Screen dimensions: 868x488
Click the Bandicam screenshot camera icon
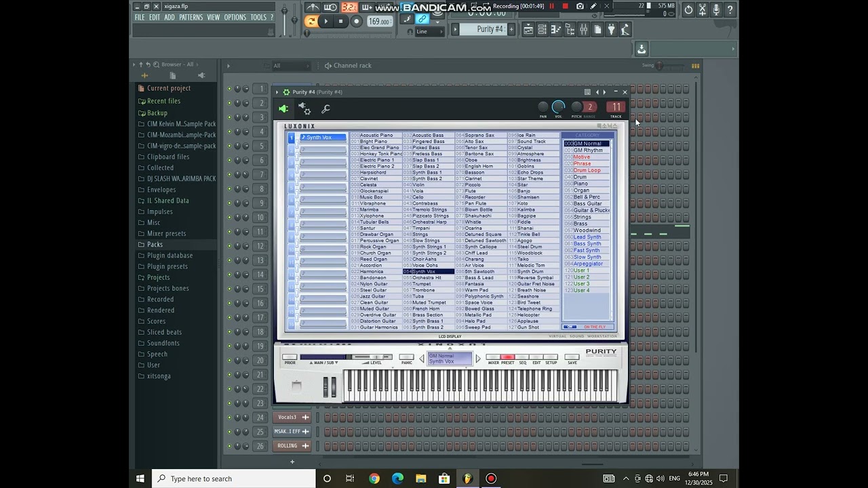pyautogui.click(x=580, y=6)
